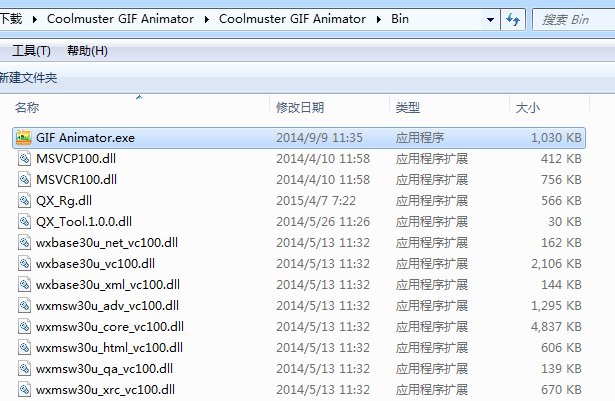Click the Bin breadcrumb segment
Image resolution: width=615 pixels, height=401 pixels.
pos(400,19)
